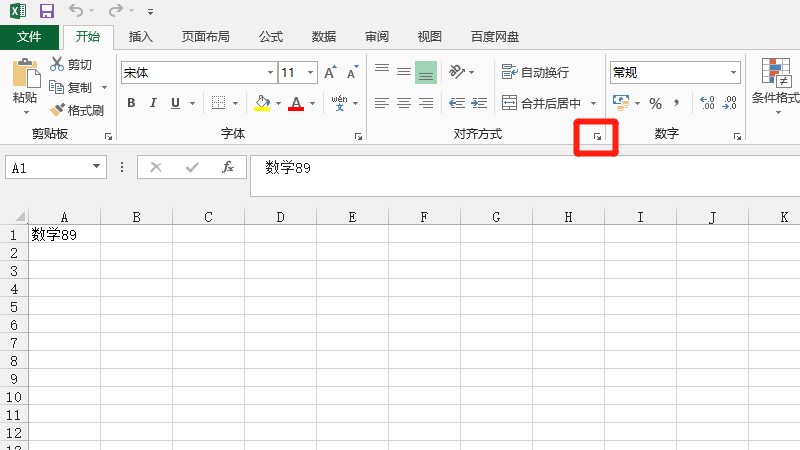This screenshot has height=450, width=800.
Task: Expand the borders dropdown arrow
Action: coord(235,104)
